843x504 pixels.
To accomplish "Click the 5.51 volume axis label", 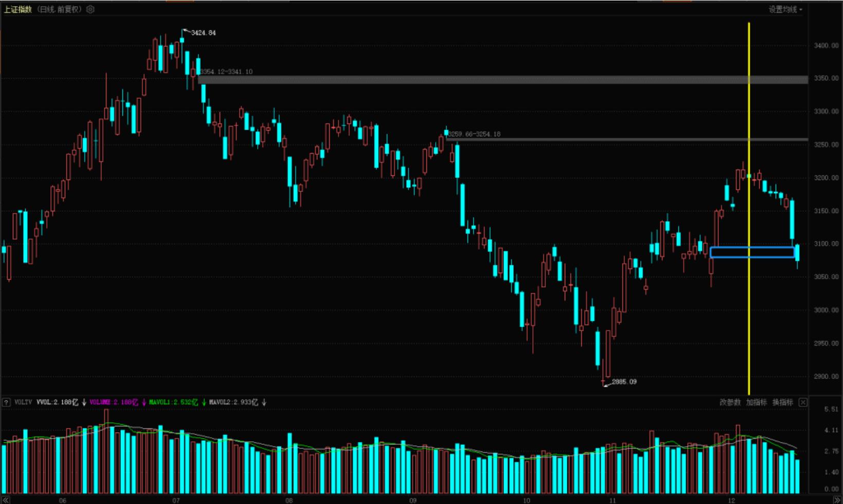I will tap(831, 409).
